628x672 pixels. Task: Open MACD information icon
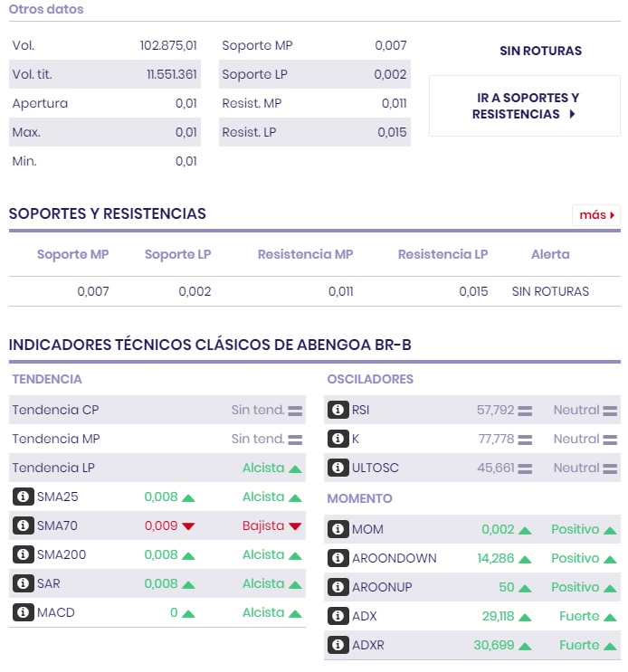(x=24, y=612)
